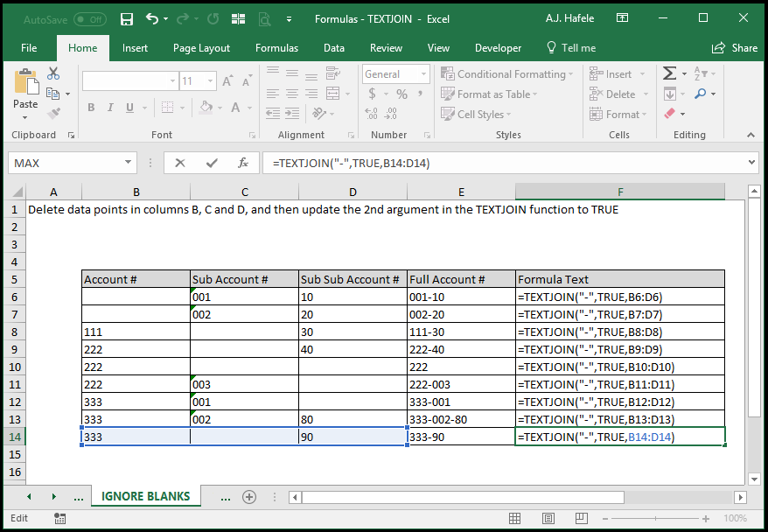Click the Font Color A button

[235, 108]
